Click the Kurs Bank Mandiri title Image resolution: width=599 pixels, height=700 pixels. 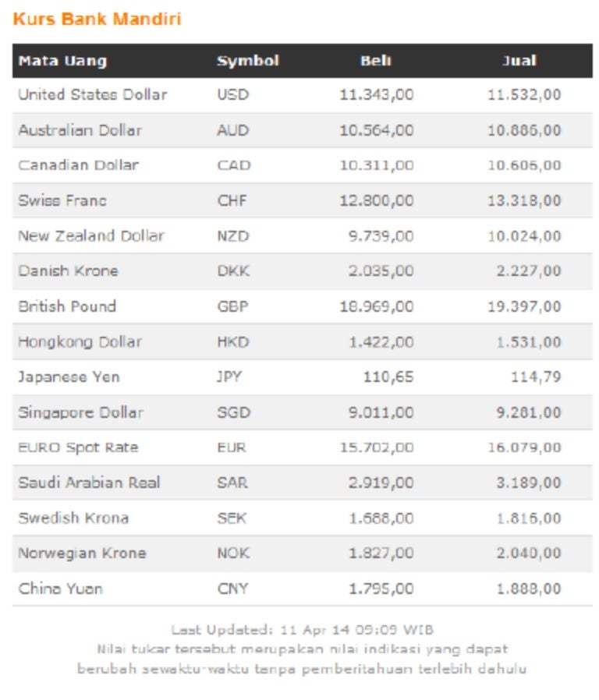[x=97, y=19]
